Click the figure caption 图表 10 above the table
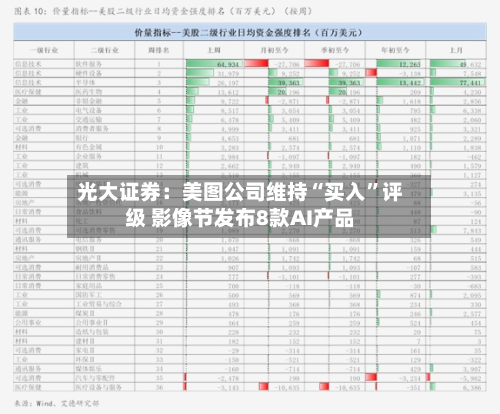This screenshot has width=500, height=414. coord(163,11)
